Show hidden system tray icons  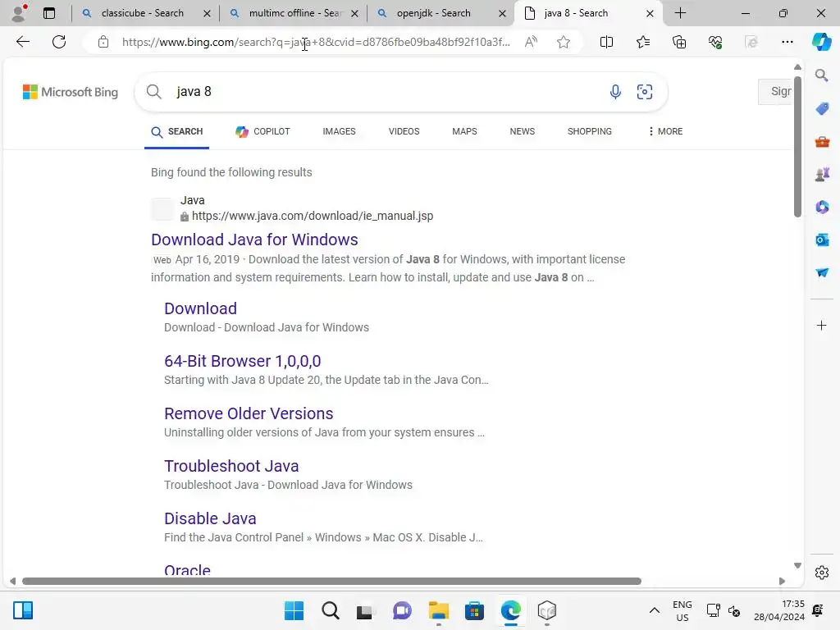coord(654,610)
